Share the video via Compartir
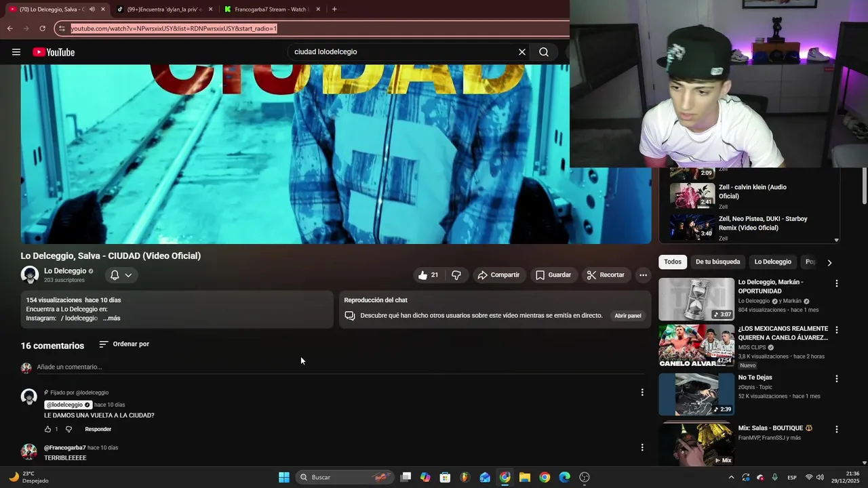 coord(498,275)
